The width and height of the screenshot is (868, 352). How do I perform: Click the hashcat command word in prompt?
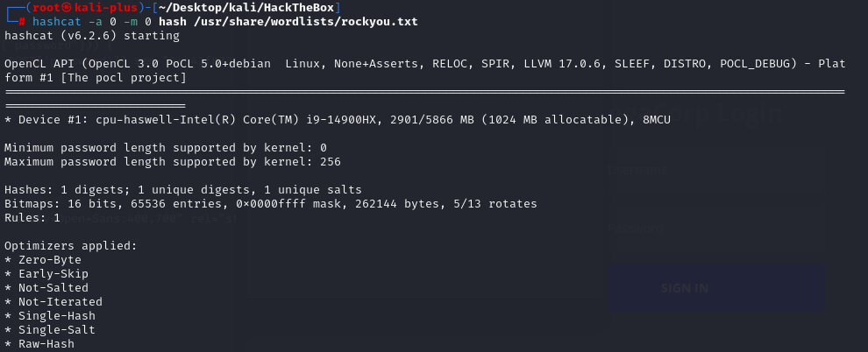[60, 22]
